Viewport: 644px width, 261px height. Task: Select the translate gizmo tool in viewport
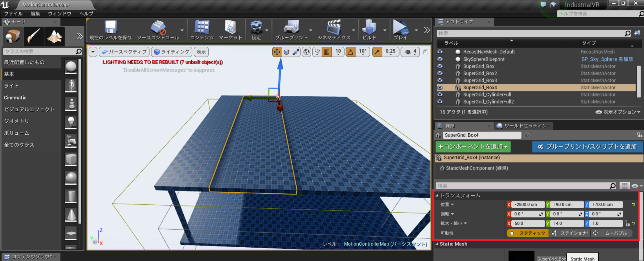pos(277,52)
